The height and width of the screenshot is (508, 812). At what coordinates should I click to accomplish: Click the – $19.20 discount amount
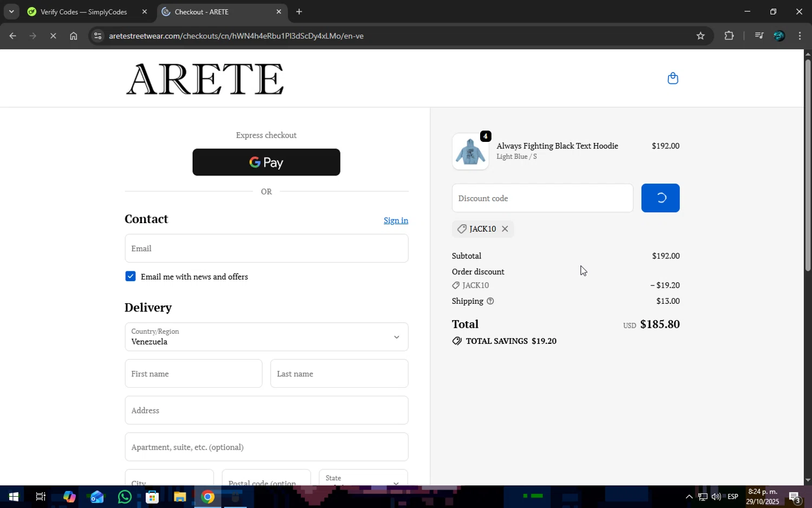click(x=665, y=285)
